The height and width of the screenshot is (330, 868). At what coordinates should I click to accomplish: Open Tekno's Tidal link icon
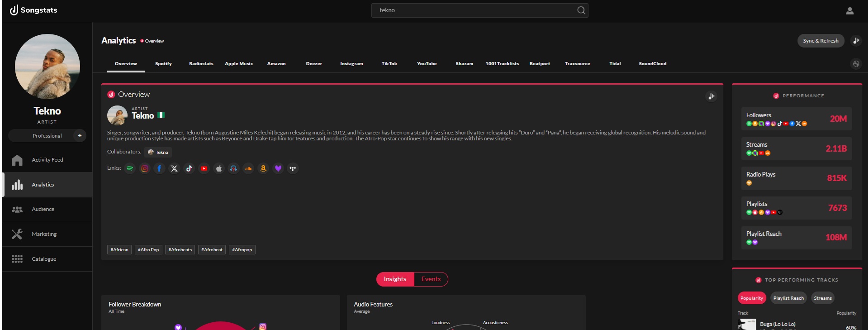(x=293, y=168)
